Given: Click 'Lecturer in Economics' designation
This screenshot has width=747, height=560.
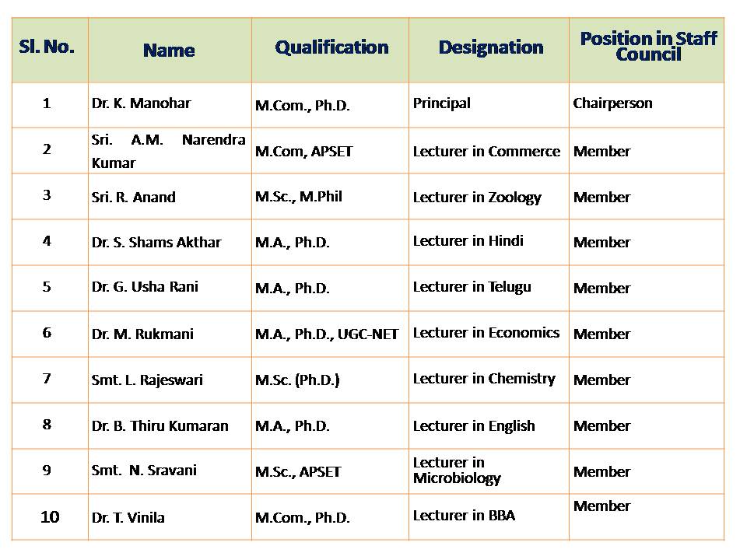Looking at the screenshot, I should point(486,333).
